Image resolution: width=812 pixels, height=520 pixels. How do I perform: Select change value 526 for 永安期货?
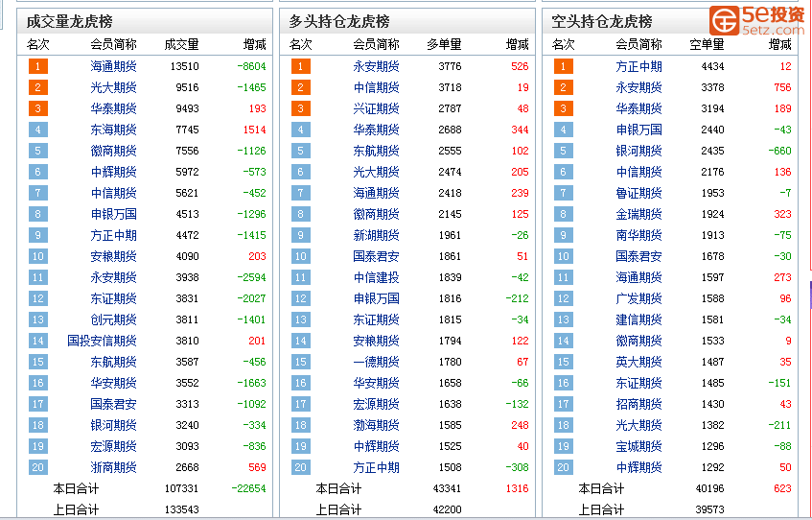pos(520,66)
